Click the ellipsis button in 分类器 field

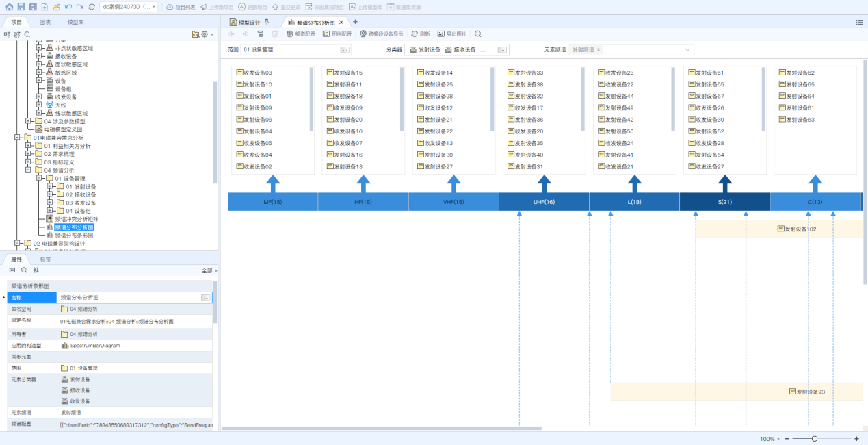[503, 49]
